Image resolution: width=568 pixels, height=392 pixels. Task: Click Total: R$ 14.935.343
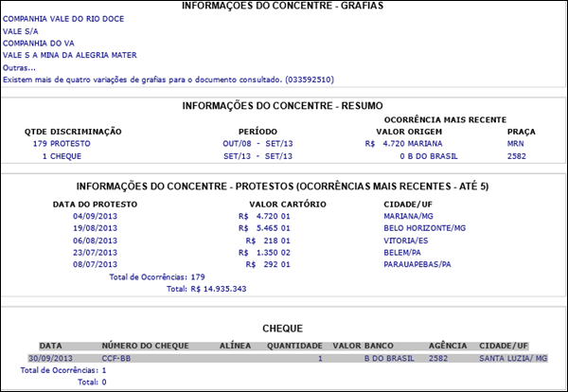206,289
